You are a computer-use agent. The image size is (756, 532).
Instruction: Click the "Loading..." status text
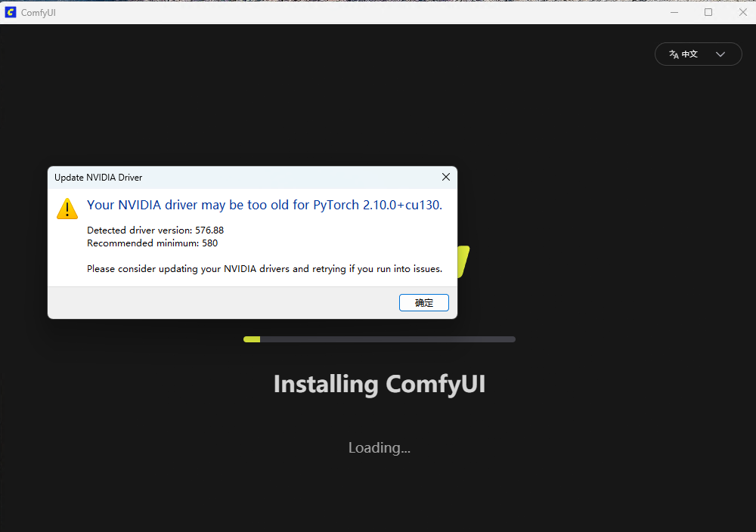pos(380,447)
